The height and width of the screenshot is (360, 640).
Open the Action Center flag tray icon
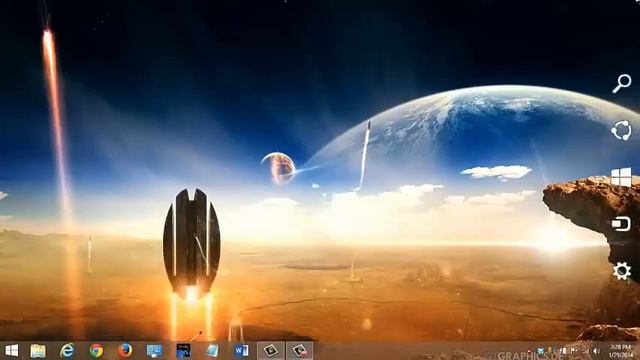[x=574, y=351]
